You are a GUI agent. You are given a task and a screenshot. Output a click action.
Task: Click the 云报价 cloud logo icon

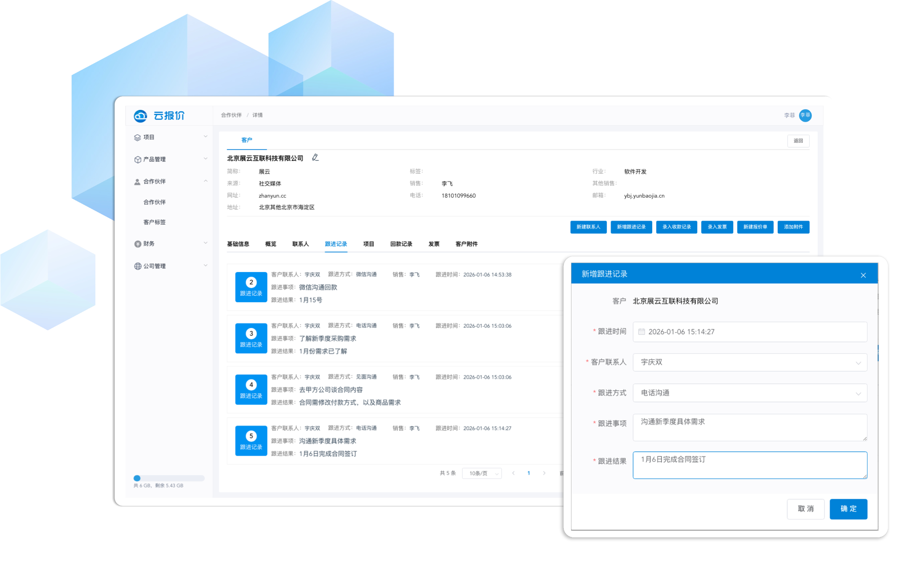[140, 116]
